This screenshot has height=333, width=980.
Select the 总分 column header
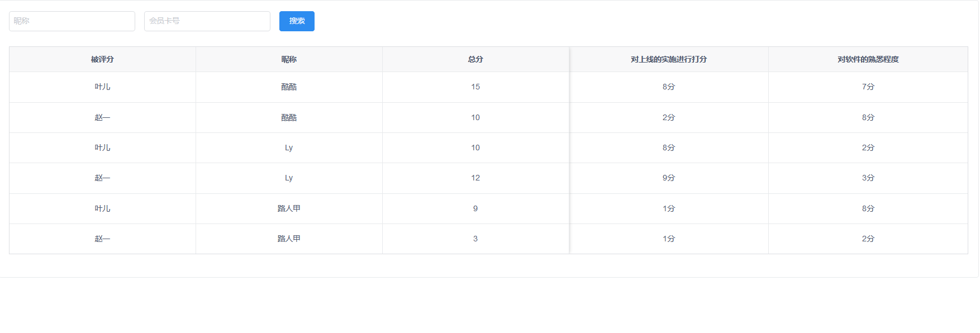tap(475, 59)
